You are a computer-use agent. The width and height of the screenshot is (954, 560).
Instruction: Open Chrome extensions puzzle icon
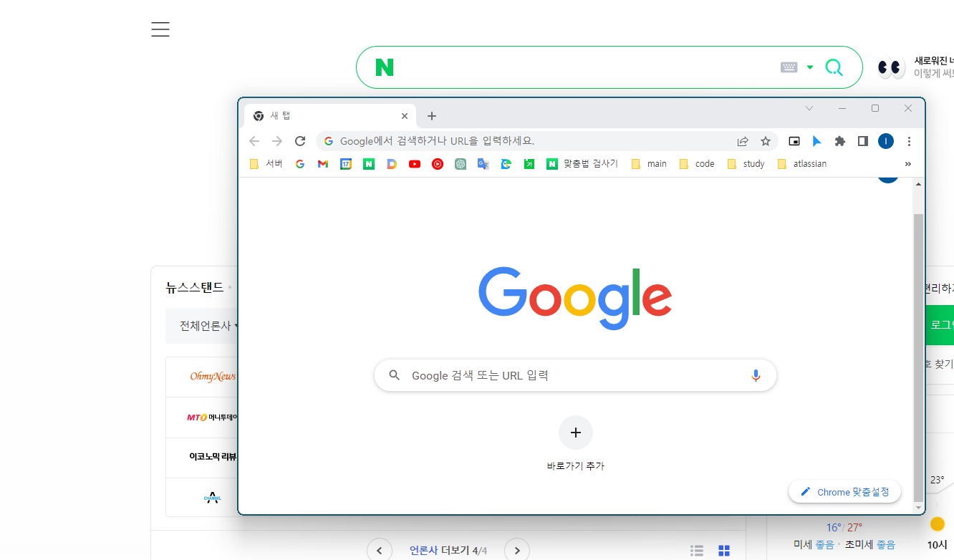pos(840,141)
